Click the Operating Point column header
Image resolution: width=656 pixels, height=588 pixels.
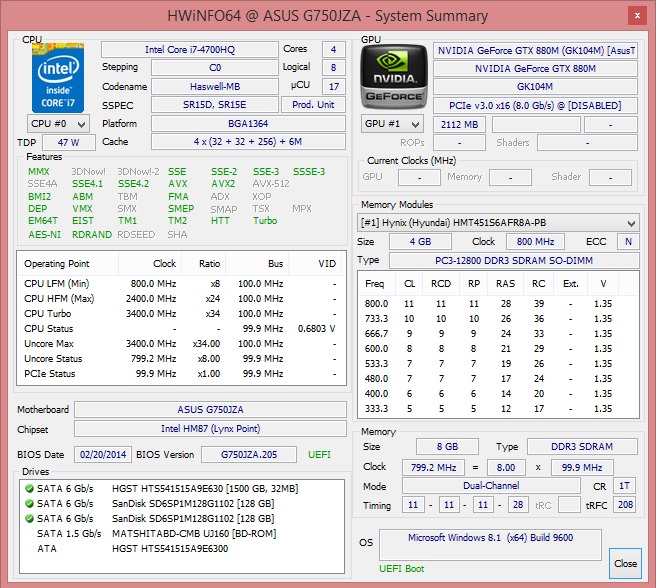click(x=68, y=264)
